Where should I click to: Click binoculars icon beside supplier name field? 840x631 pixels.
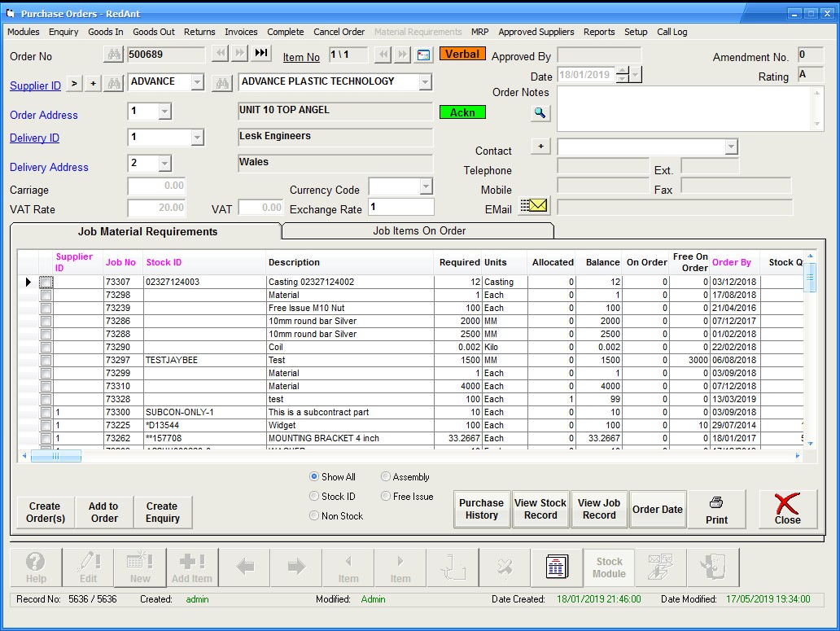[x=221, y=82]
